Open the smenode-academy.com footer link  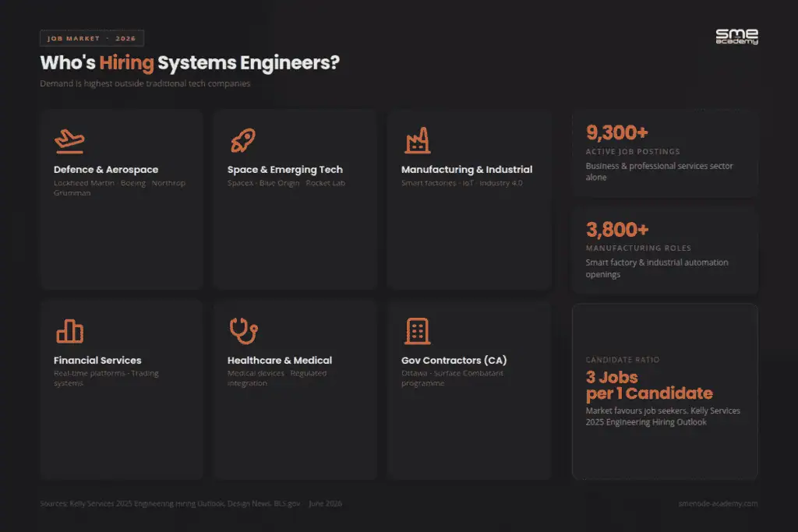[x=718, y=503]
